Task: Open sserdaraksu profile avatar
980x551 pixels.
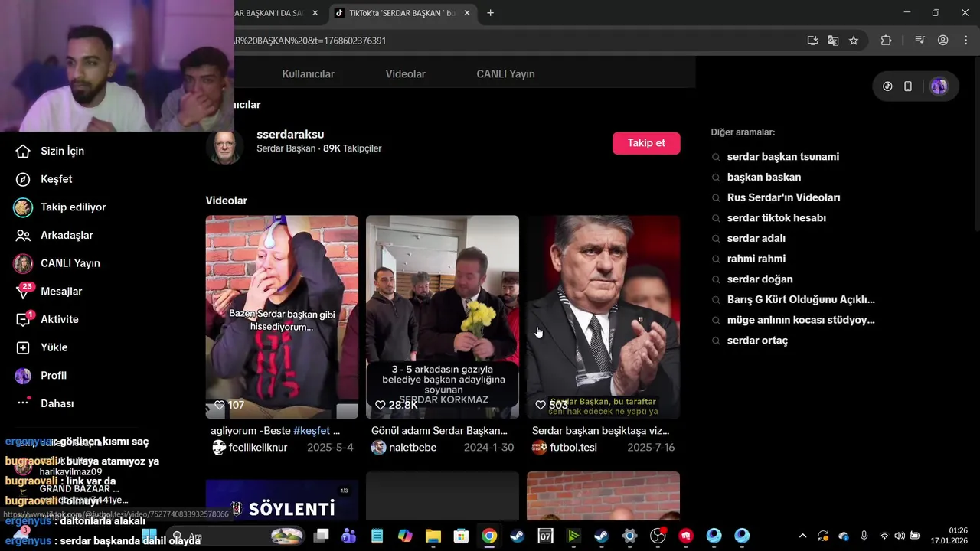Action: click(x=225, y=148)
